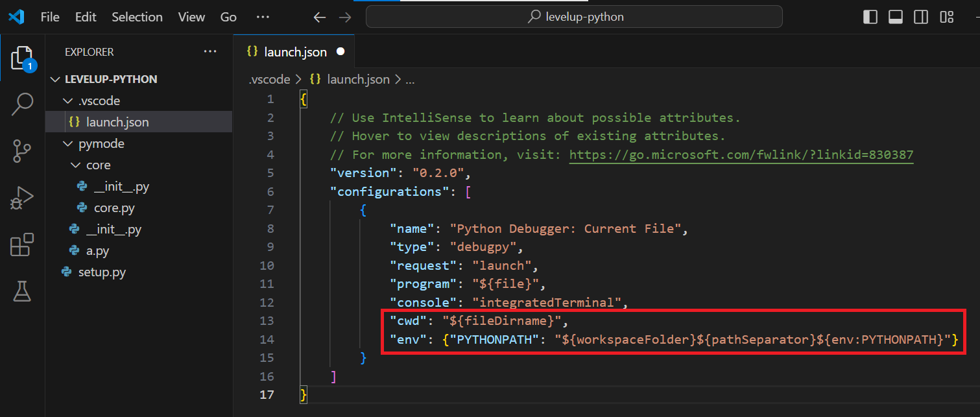The height and width of the screenshot is (417, 980).
Task: Click the "debugpy" type value
Action: pyautogui.click(x=484, y=247)
